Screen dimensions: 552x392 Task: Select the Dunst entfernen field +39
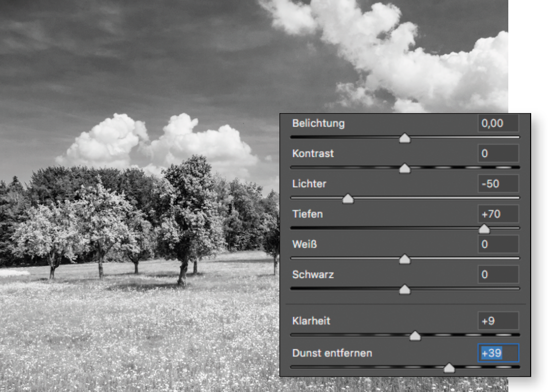(498, 353)
